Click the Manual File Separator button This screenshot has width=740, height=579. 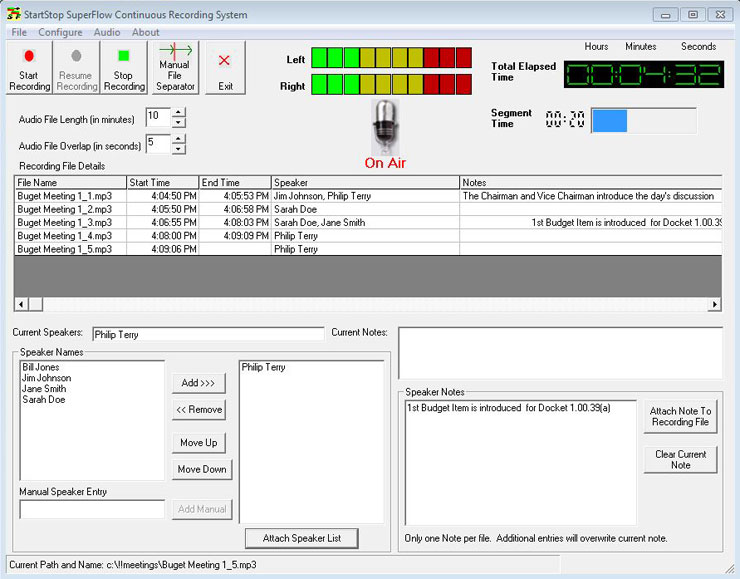click(175, 68)
